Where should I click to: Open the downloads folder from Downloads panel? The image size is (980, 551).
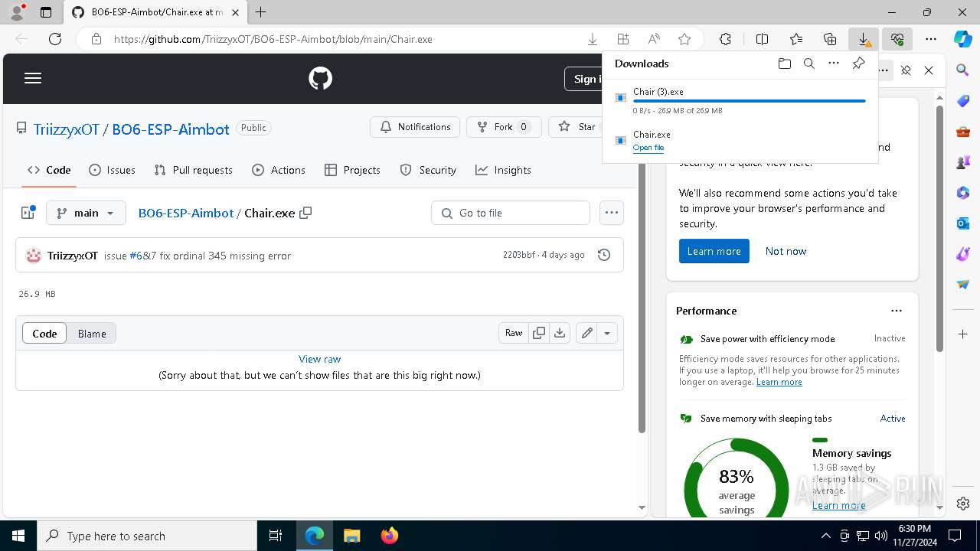coord(784,64)
